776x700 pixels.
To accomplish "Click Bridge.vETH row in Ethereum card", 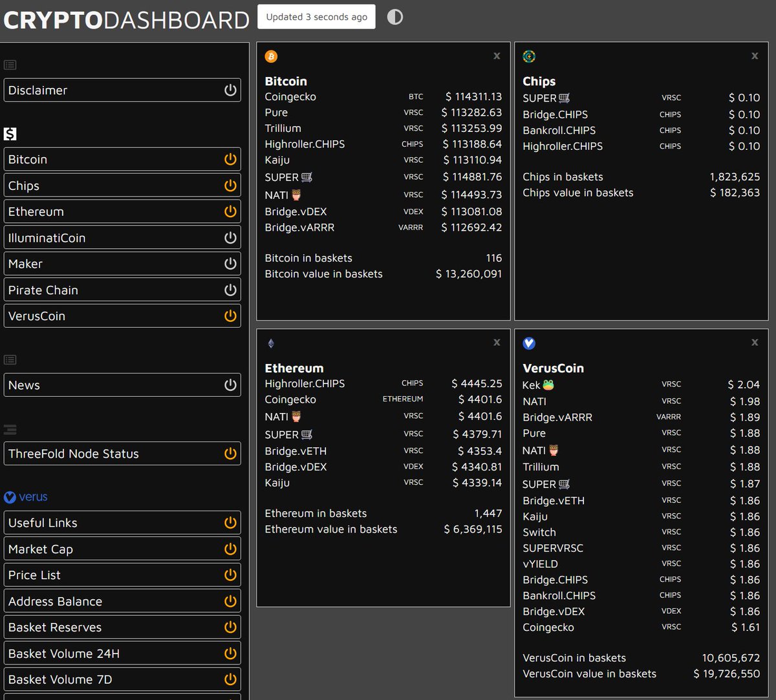I will pyautogui.click(x=383, y=451).
